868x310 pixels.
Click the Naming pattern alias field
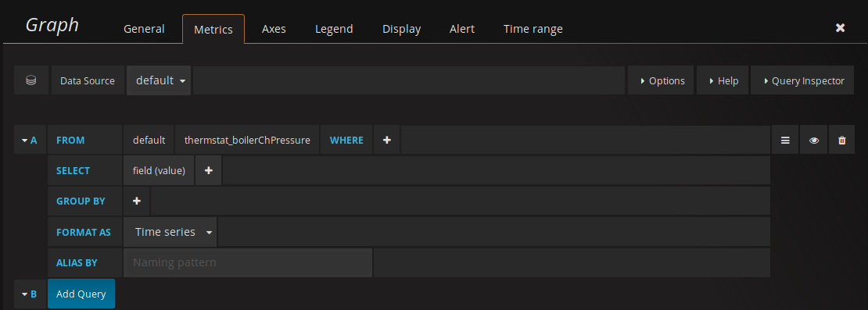248,262
